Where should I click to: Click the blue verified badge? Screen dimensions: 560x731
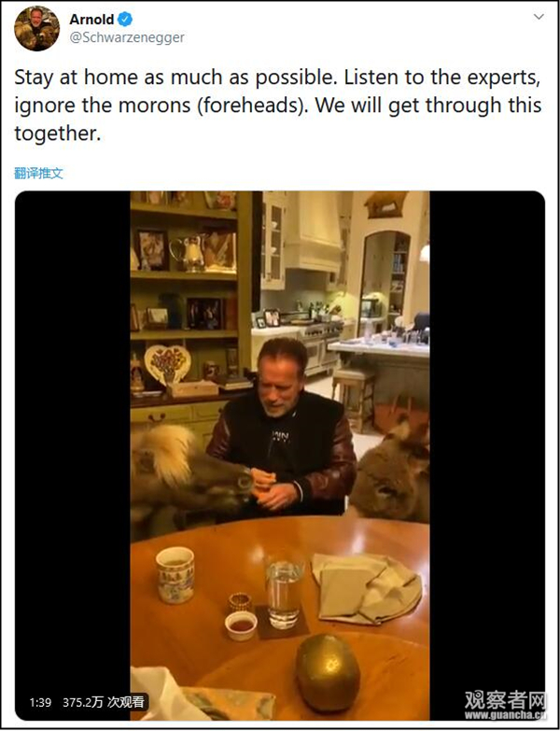pyautogui.click(x=125, y=20)
